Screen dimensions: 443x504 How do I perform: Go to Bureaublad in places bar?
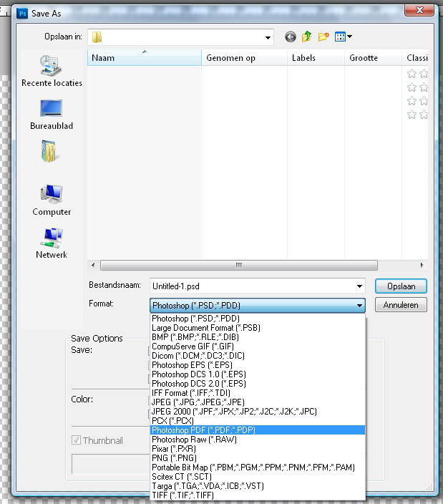tap(52, 115)
